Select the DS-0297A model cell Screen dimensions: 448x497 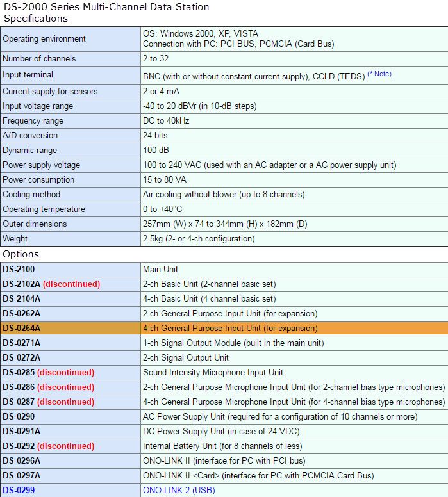point(71,475)
